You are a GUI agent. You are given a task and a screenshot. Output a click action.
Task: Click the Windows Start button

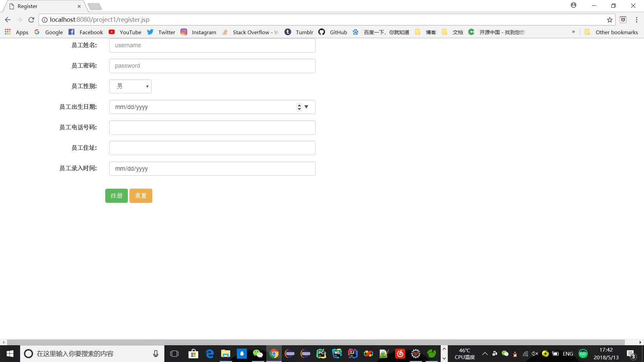tap(10, 354)
